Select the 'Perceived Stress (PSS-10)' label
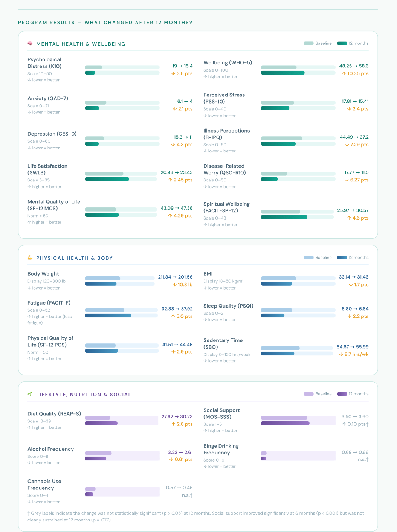This screenshot has height=532, width=397. [x=224, y=98]
